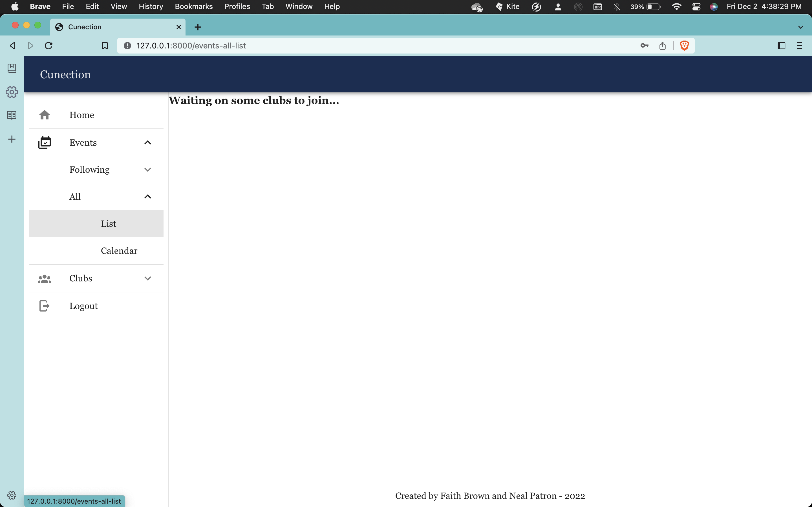
Task: Click the Events calendar icon
Action: point(44,143)
